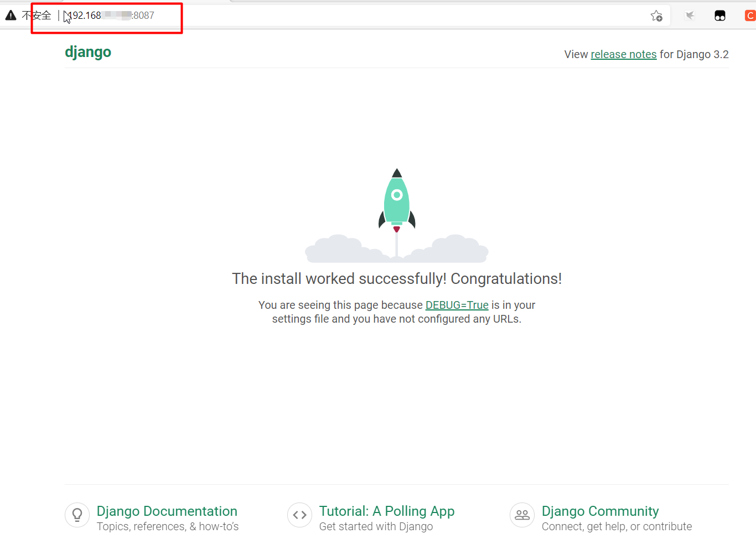
Task: Click the not-secure warning triangle icon
Action: (11, 15)
